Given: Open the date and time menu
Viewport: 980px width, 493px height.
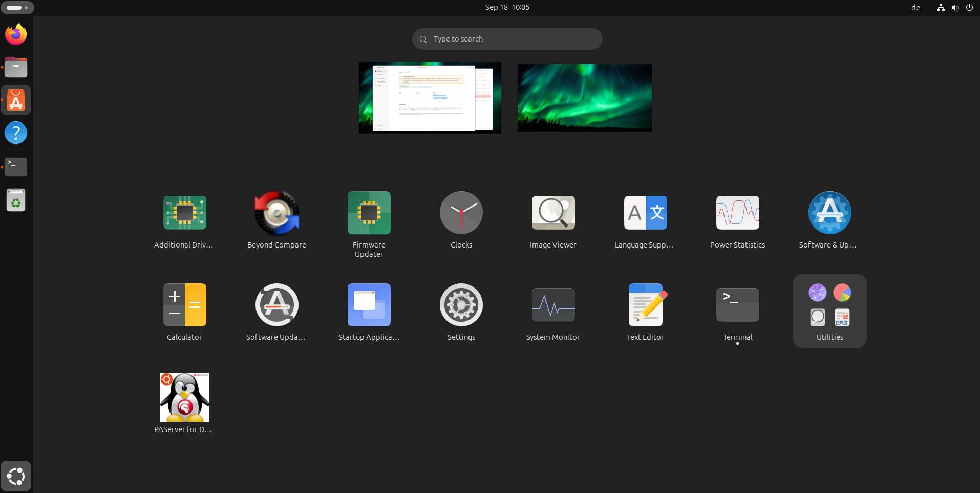Looking at the screenshot, I should 507,7.
